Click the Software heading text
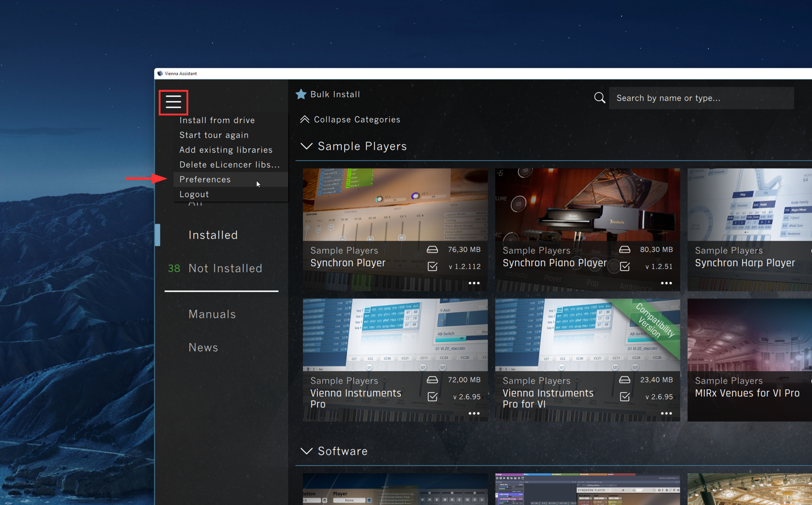The image size is (812, 505). 342,451
